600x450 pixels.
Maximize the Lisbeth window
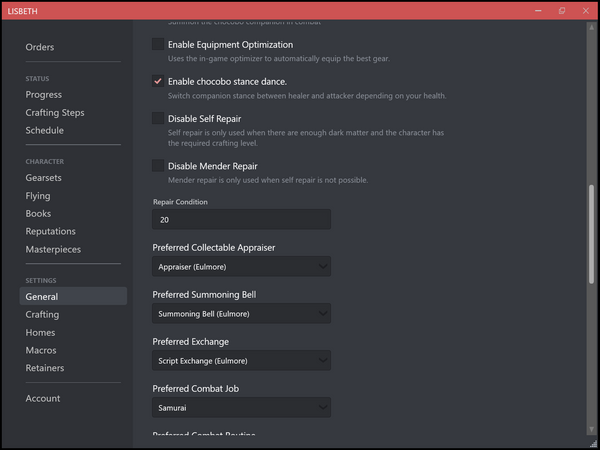pos(561,10)
